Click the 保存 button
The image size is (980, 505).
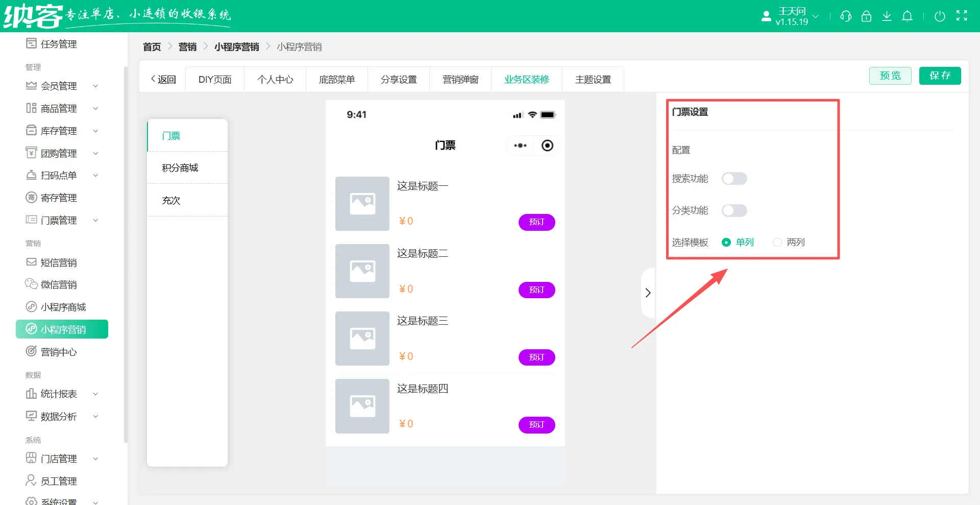[x=940, y=76]
